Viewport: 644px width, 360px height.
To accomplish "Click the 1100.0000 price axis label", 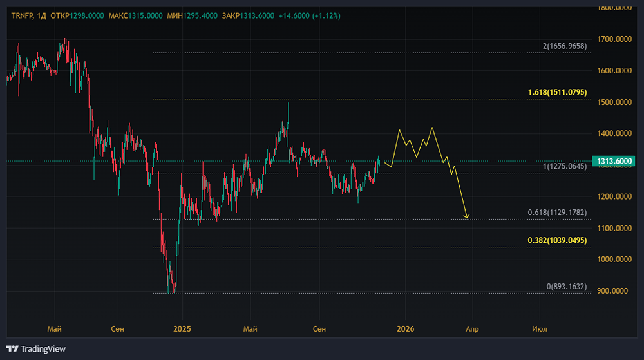I will (614, 228).
